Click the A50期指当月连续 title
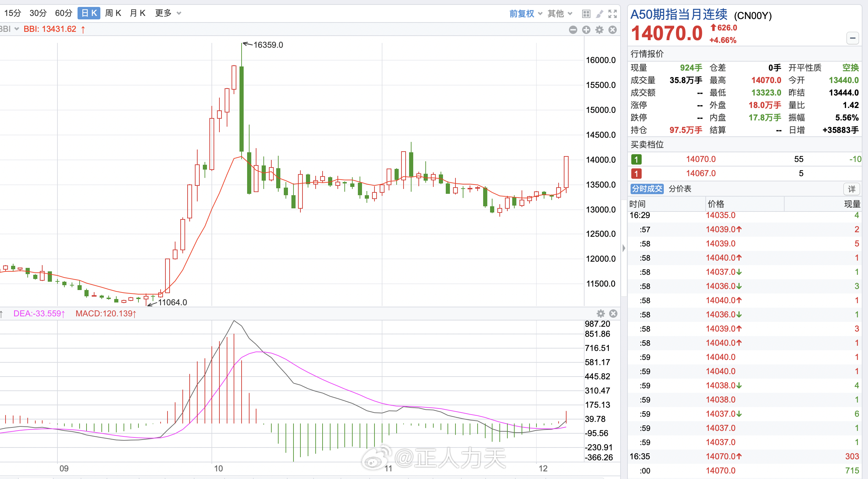Screen dimensions: 868x479 click(x=679, y=15)
